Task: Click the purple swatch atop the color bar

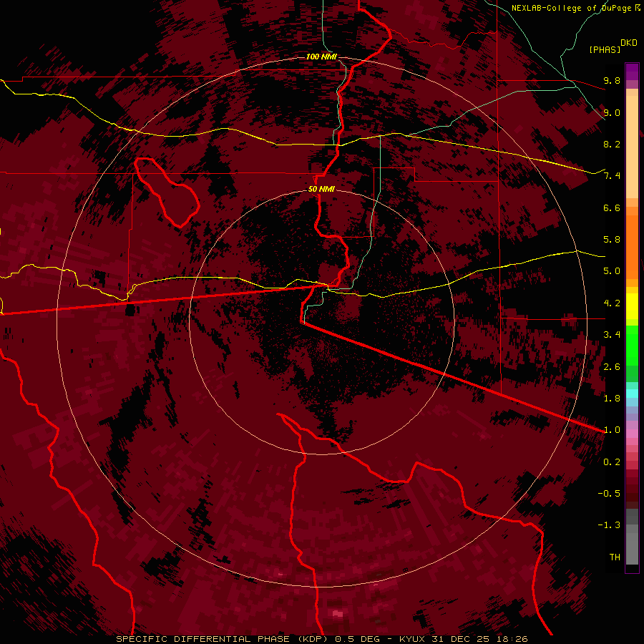Action: (x=632, y=72)
